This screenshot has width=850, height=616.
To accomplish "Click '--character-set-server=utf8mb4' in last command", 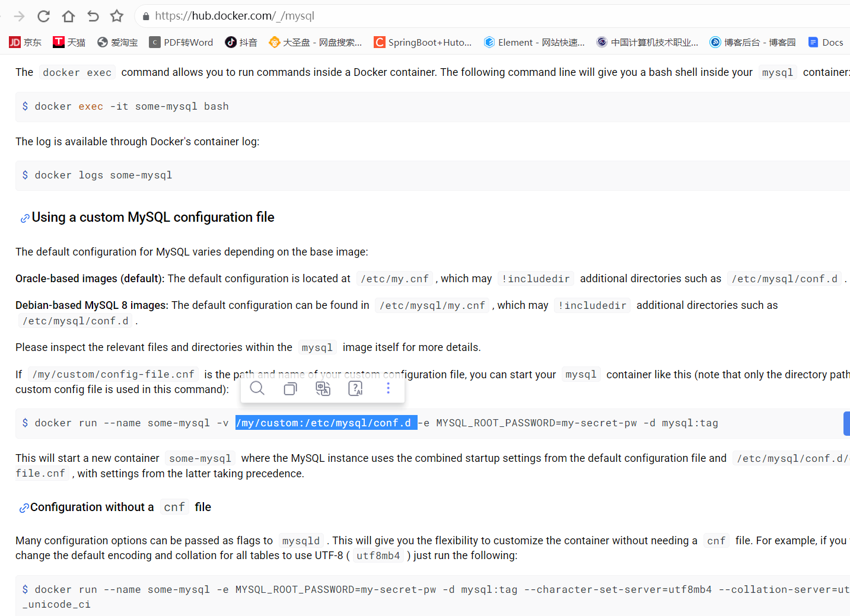I will point(618,589).
